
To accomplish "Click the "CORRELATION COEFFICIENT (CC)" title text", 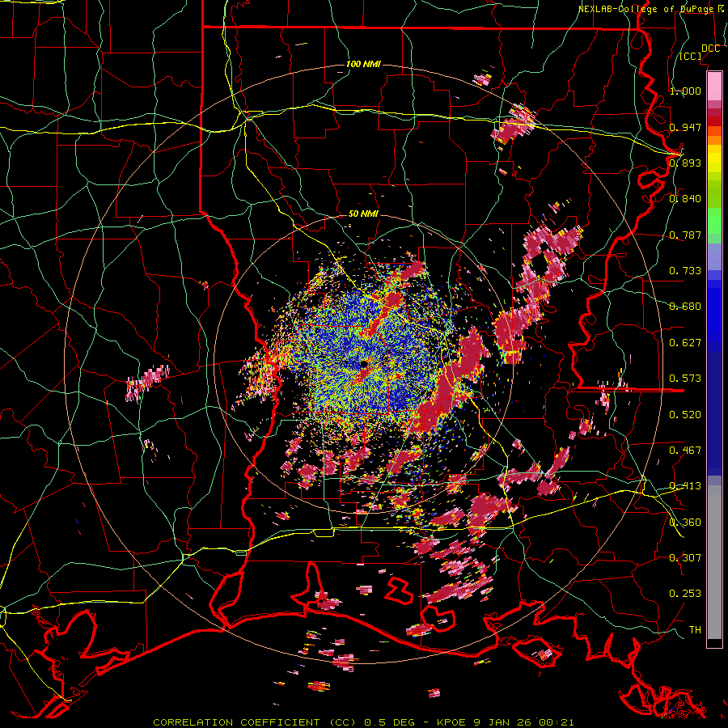I will [x=255, y=722].
